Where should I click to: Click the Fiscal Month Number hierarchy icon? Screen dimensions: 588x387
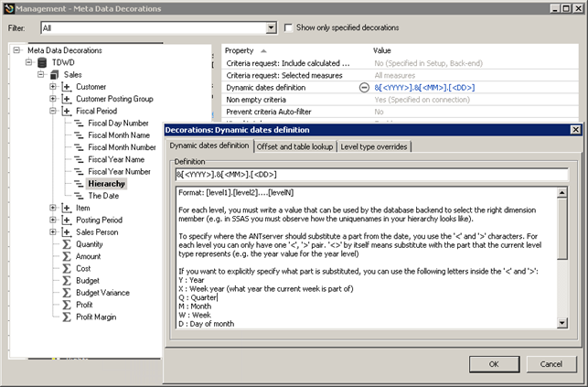(x=79, y=147)
